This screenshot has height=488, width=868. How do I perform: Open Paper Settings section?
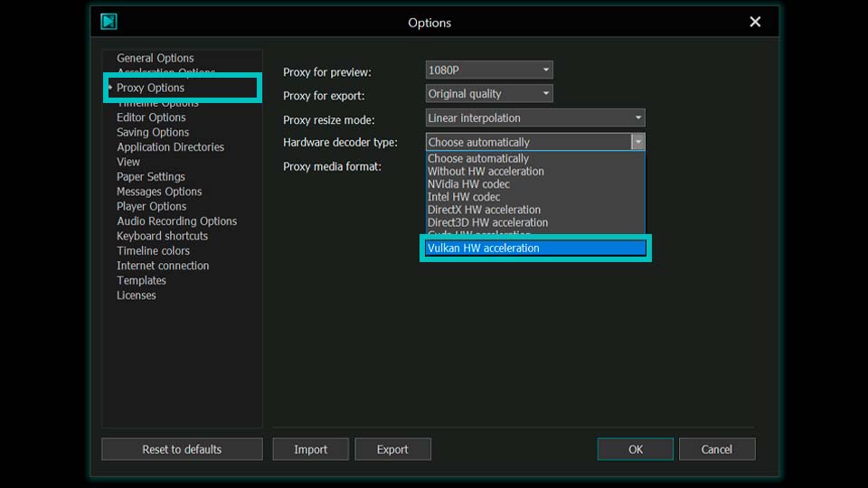point(151,177)
